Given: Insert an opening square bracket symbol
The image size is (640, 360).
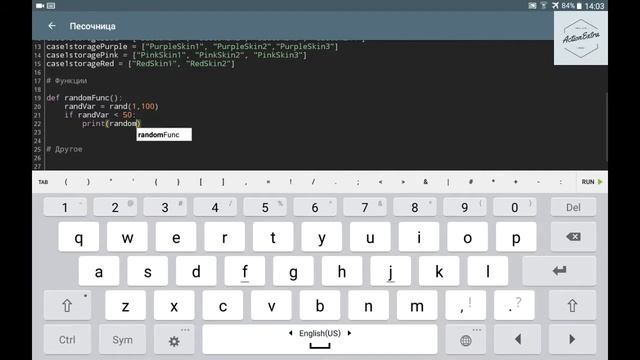Looking at the screenshot, I should (x=201, y=182).
